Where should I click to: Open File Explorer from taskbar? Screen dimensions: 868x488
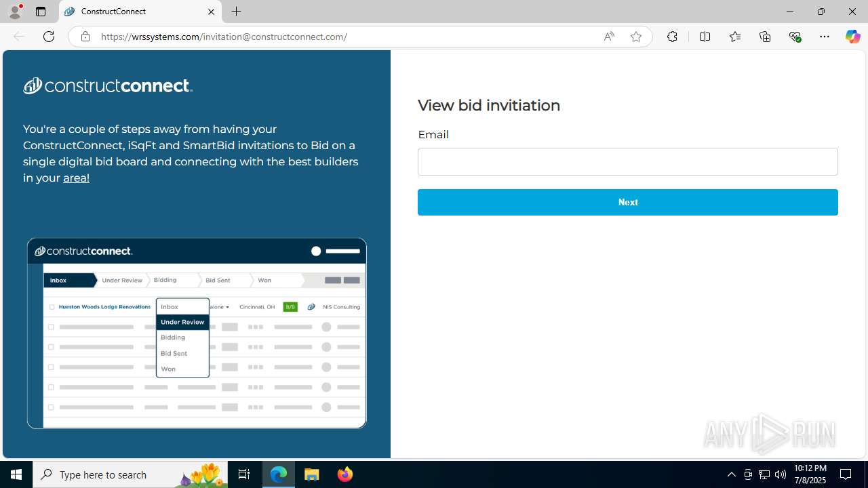click(312, 474)
